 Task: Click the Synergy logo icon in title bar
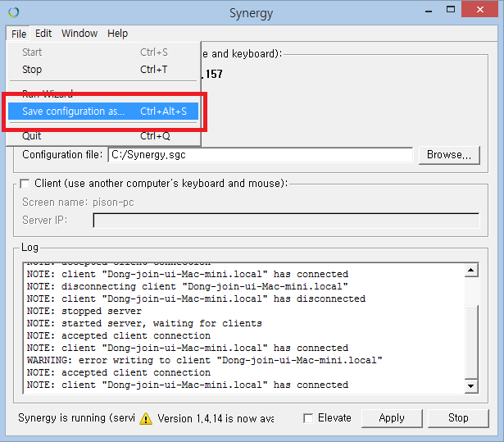coord(13,12)
